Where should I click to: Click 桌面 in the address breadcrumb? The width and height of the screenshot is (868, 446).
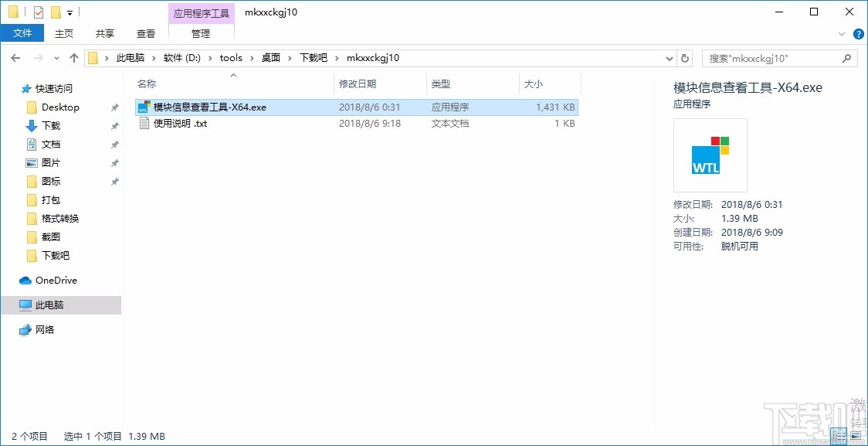pos(271,58)
